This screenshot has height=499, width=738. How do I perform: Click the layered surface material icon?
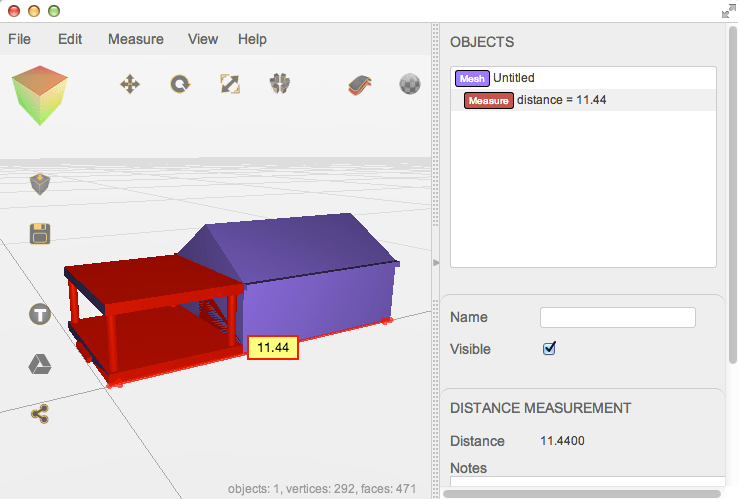[360, 85]
